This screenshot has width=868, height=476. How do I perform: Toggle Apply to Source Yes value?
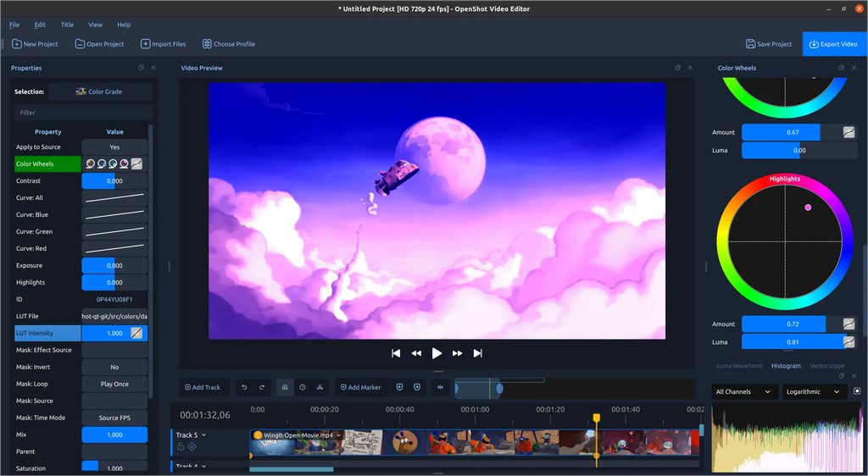pos(114,147)
